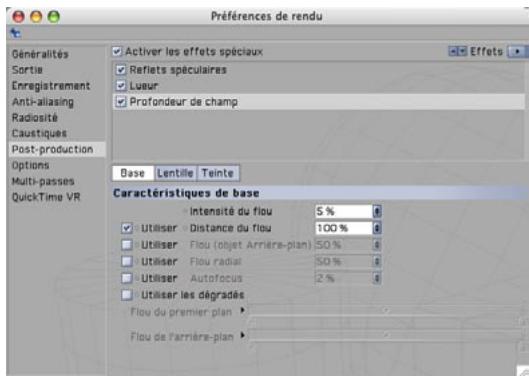529x376 pixels.
Task: Click Caractéristiques de base section header
Action: (321, 193)
